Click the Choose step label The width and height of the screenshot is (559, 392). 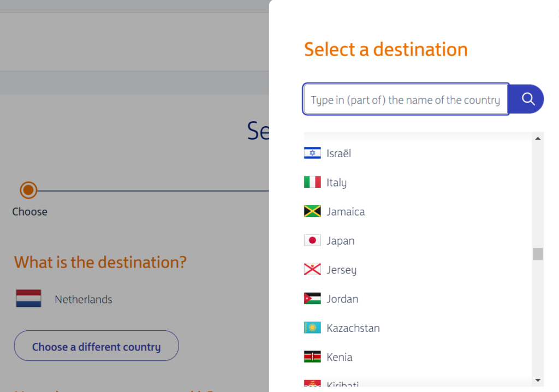click(30, 211)
